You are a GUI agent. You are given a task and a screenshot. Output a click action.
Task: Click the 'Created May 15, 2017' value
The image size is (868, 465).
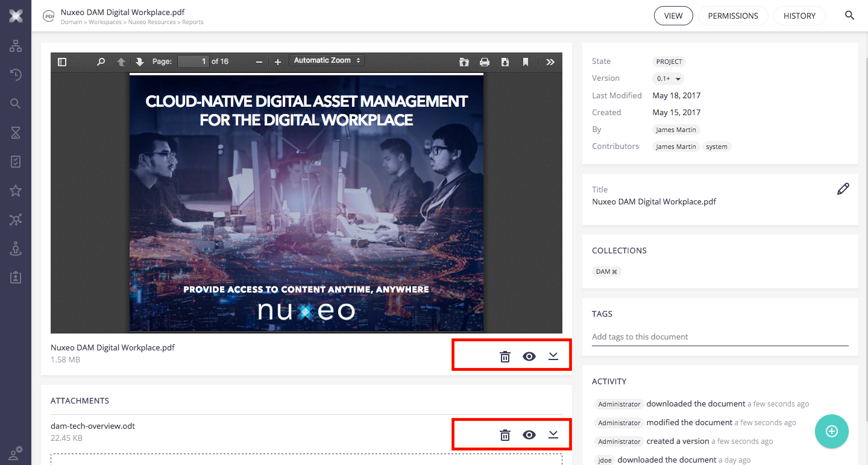[x=676, y=112]
